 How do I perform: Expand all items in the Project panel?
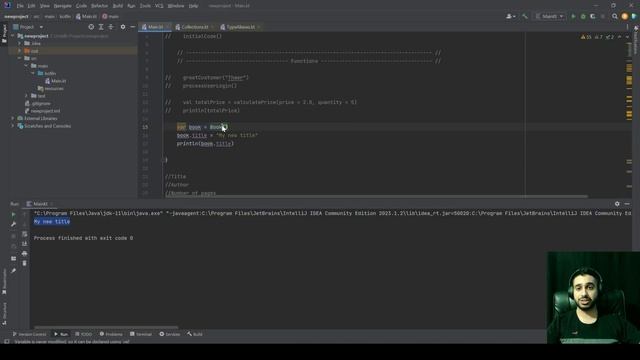(x=101, y=27)
